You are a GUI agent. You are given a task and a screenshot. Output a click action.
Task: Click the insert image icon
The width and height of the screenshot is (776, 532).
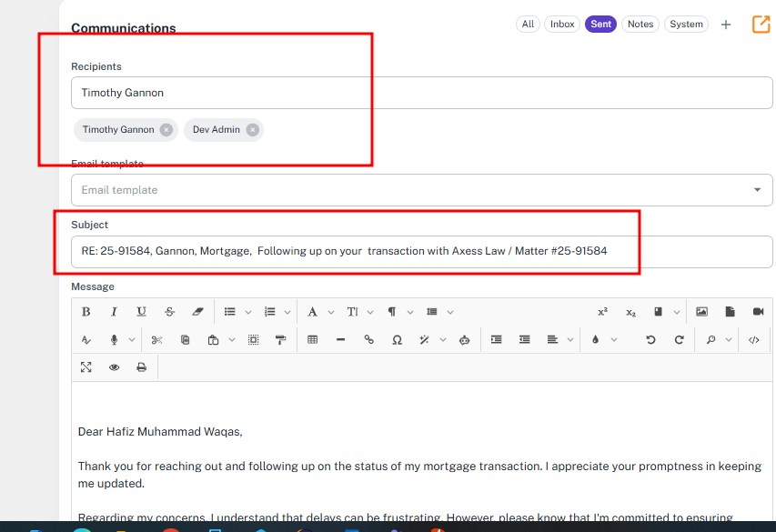pyautogui.click(x=701, y=312)
